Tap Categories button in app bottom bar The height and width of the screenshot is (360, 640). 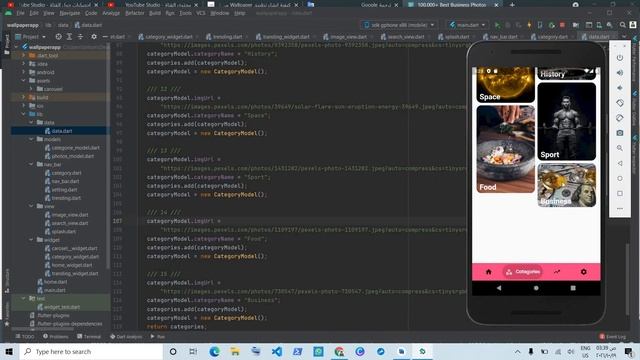pos(523,272)
